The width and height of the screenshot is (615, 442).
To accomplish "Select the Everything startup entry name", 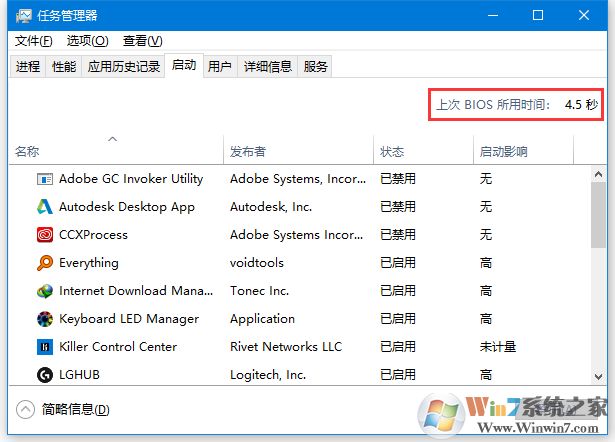I will (89, 263).
